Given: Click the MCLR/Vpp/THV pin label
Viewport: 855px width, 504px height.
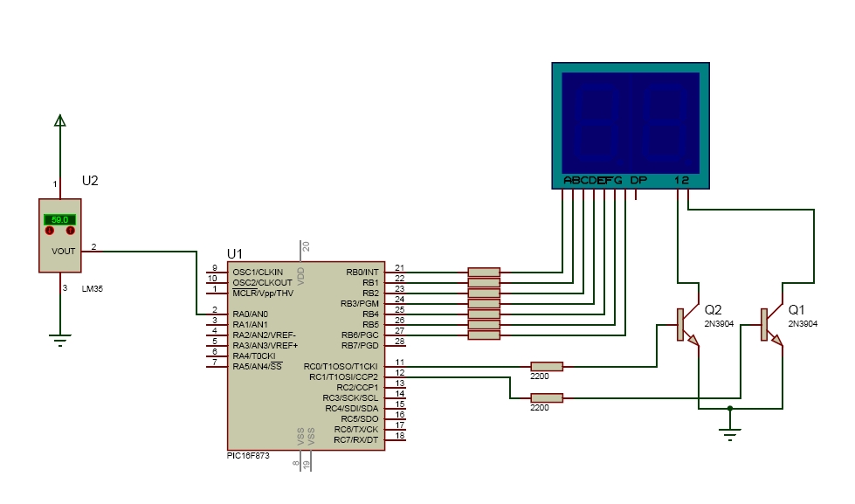Looking at the screenshot, I should [263, 293].
